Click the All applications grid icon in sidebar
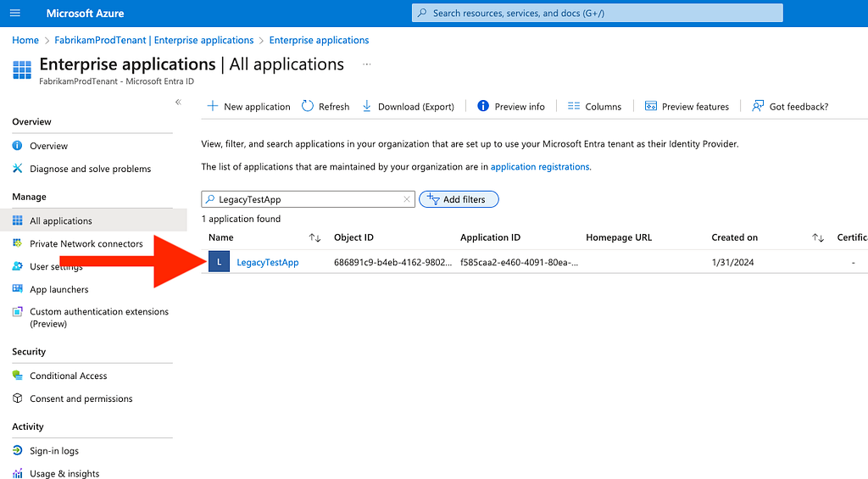This screenshot has height=479, width=868. pos(17,220)
